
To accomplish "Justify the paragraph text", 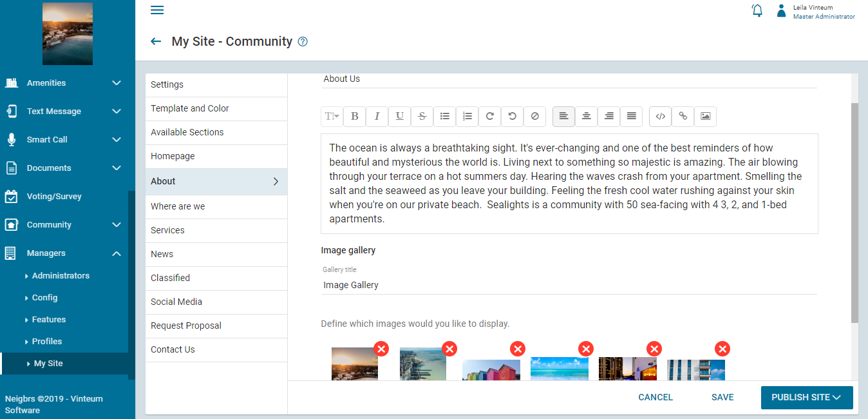I will (631, 117).
